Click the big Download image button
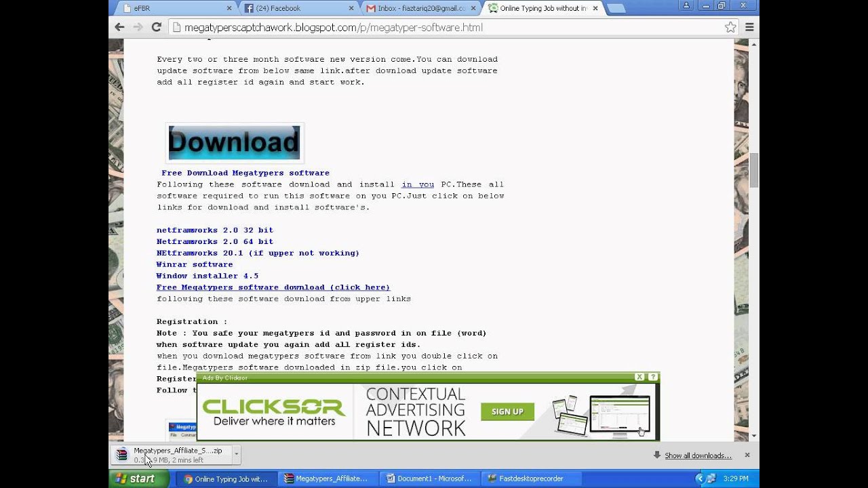The image size is (868, 488). [234, 142]
